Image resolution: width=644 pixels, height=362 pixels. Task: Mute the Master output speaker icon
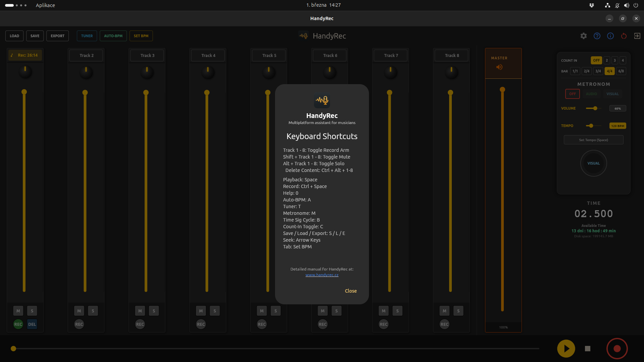pyautogui.click(x=499, y=67)
